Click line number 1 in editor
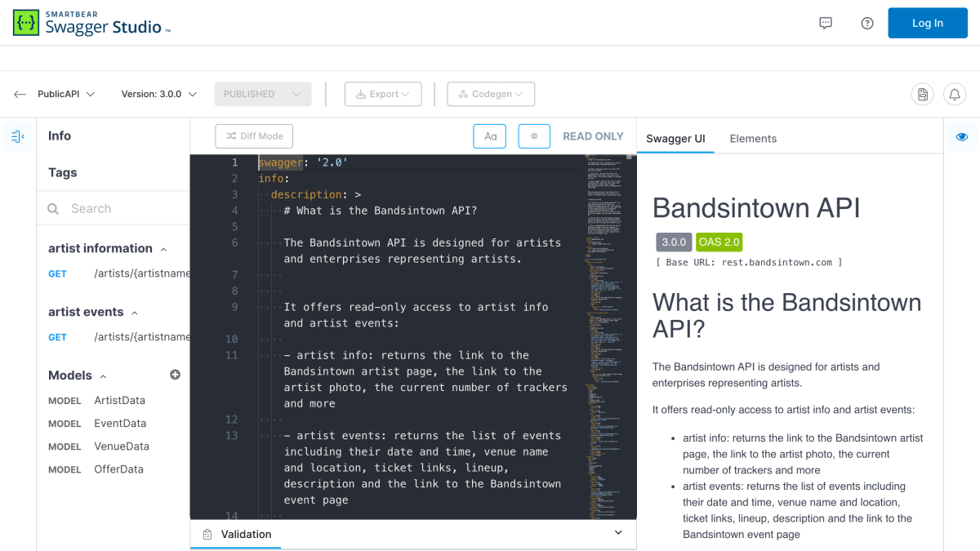 [x=234, y=162]
